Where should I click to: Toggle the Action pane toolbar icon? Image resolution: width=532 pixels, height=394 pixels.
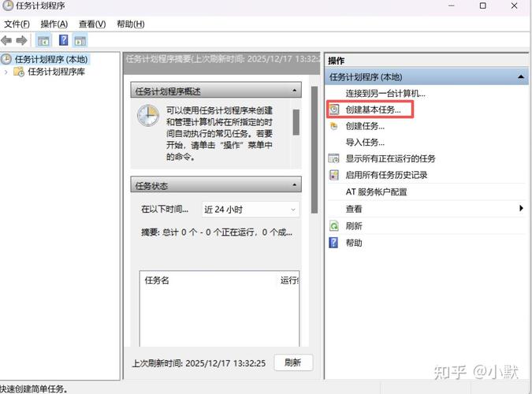point(80,41)
